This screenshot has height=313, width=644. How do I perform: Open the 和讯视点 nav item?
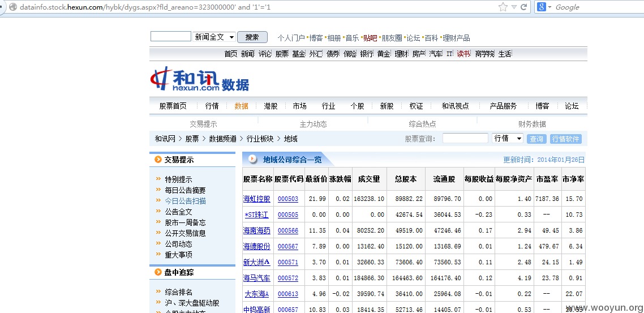pos(455,106)
